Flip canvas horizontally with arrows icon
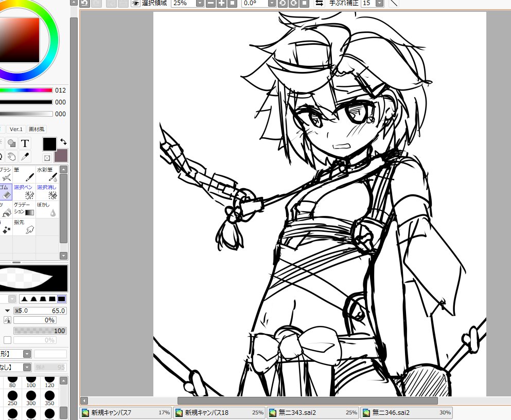Image resolution: width=511 pixels, height=420 pixels. pos(320,3)
